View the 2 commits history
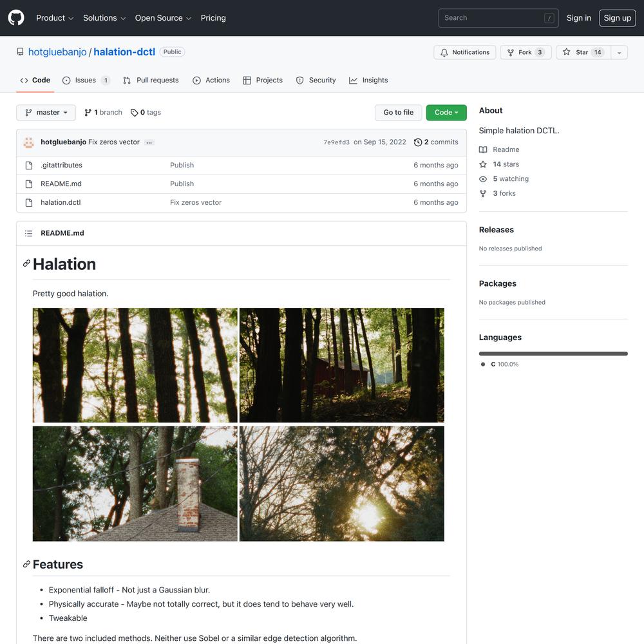This screenshot has width=644, height=644. coord(436,142)
